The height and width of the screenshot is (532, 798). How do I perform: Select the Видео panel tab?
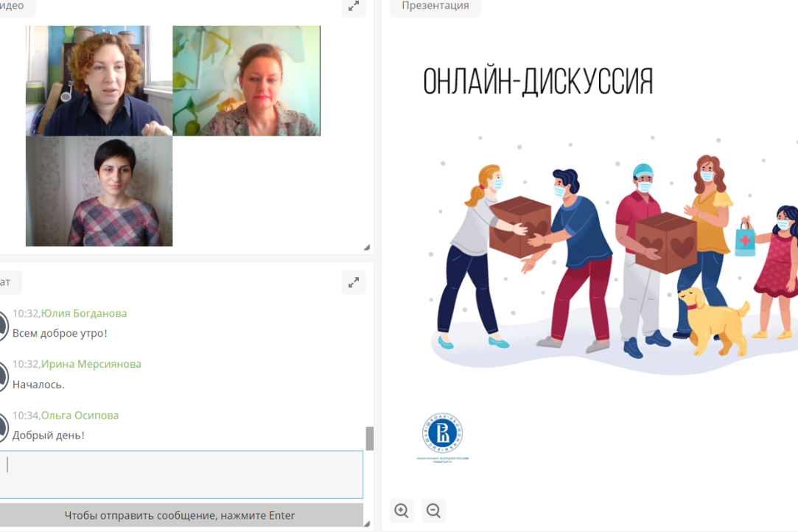click(13, 7)
